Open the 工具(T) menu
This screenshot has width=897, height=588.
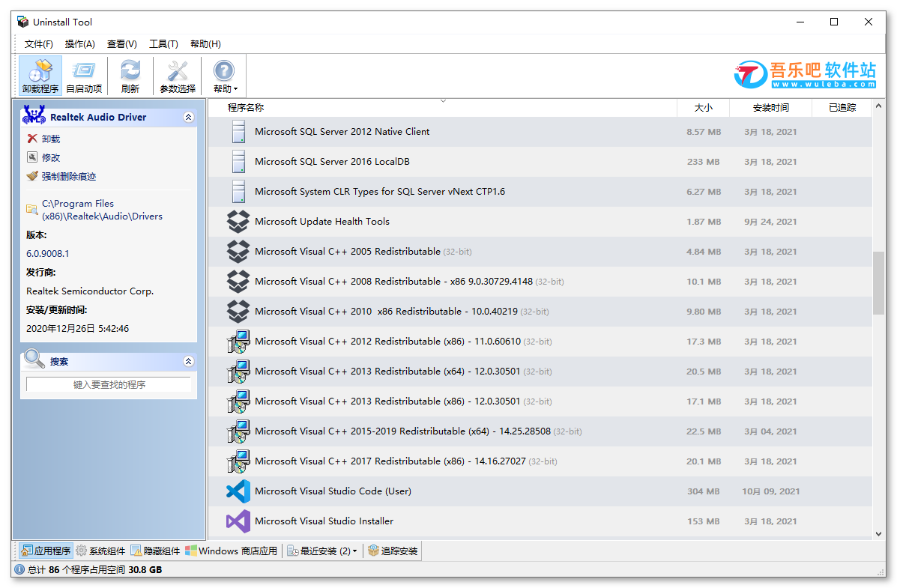[x=163, y=44]
